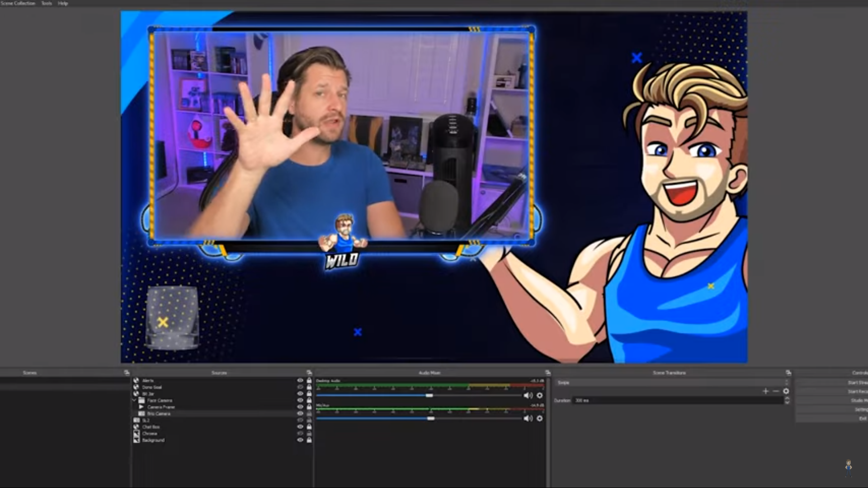
Task: Open the Scene Transitions configuration gear
Action: (x=786, y=391)
